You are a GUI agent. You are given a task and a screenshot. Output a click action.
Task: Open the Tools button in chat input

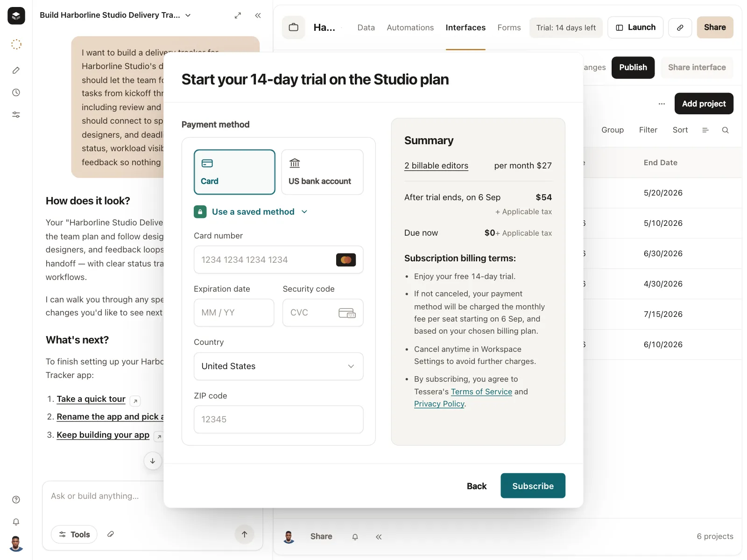[x=74, y=534]
